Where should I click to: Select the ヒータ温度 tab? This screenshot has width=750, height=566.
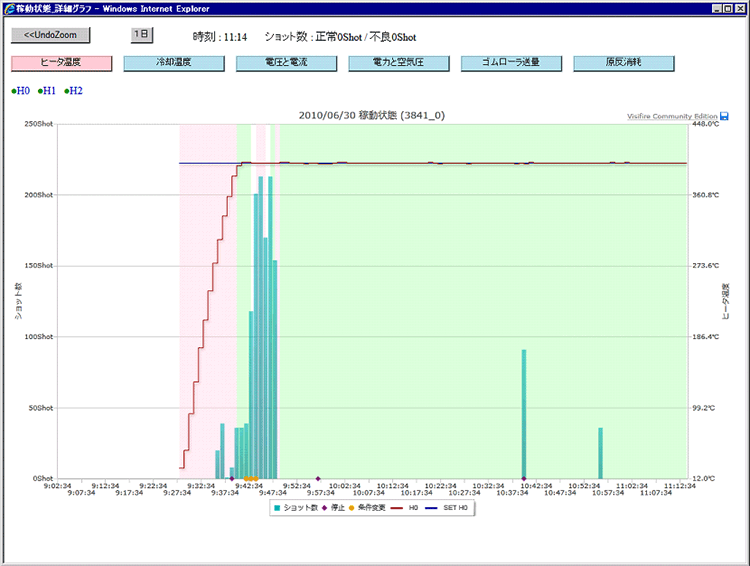point(61,63)
